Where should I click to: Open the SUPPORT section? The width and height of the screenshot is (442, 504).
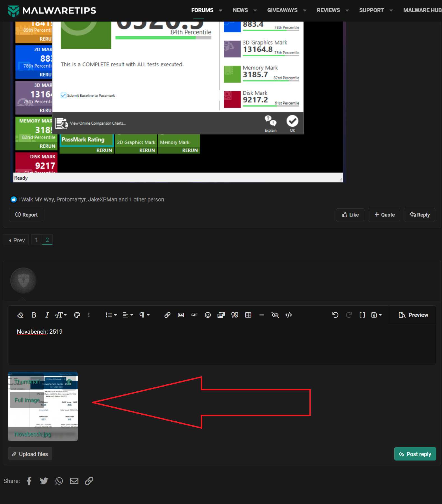[x=371, y=10]
